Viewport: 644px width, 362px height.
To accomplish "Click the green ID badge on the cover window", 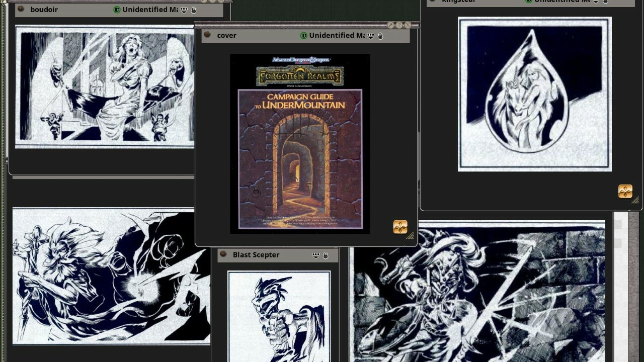I will 304,35.
